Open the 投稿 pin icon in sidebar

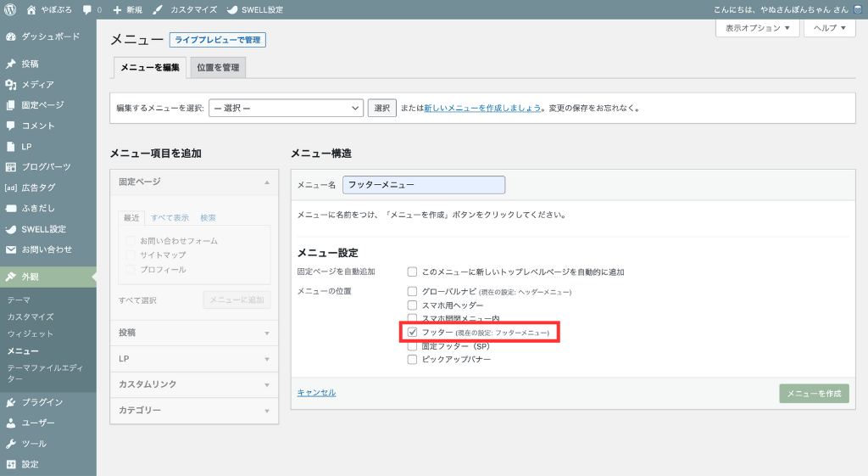click(x=10, y=64)
